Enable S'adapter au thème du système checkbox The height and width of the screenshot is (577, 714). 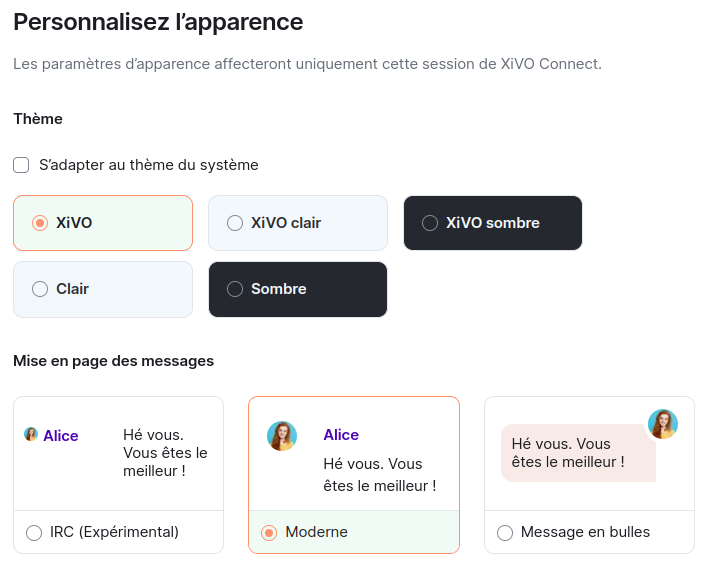coord(21,165)
